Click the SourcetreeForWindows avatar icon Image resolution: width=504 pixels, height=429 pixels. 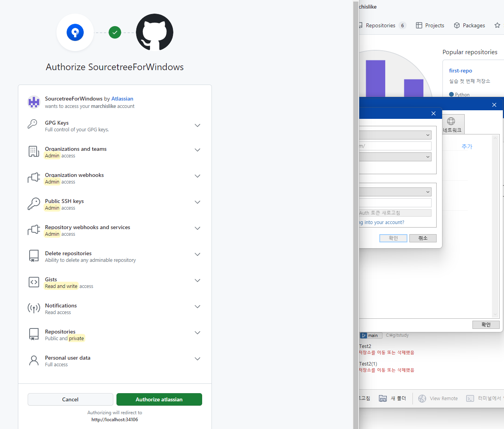click(x=34, y=102)
